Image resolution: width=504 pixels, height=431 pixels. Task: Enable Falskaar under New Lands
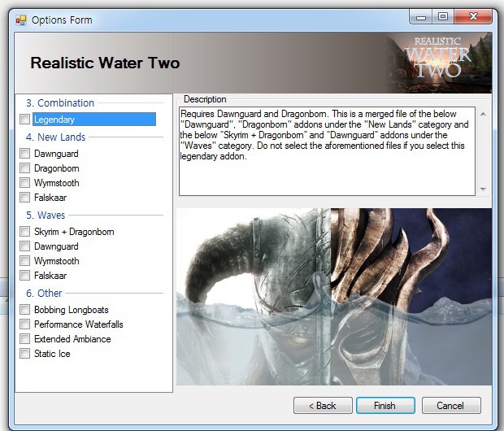[x=25, y=198]
